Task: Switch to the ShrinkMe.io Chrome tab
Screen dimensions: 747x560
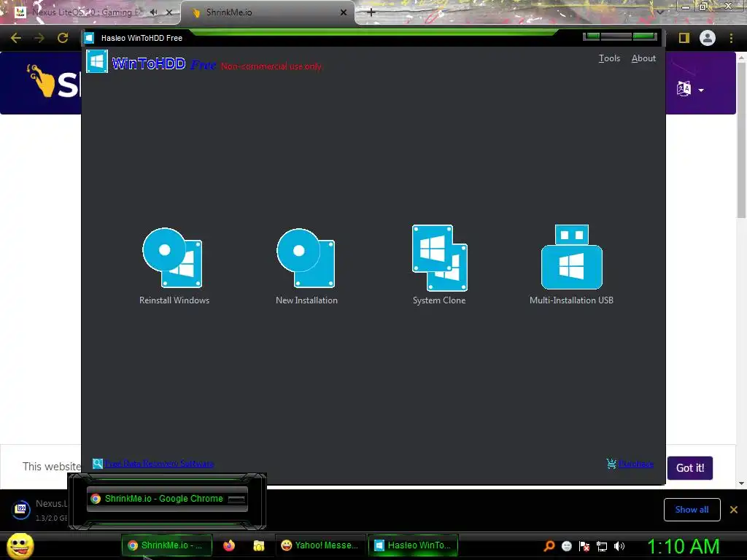Action: [268, 12]
